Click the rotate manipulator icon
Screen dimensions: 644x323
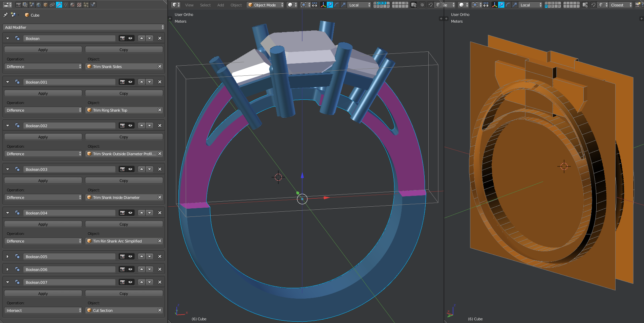(x=337, y=5)
